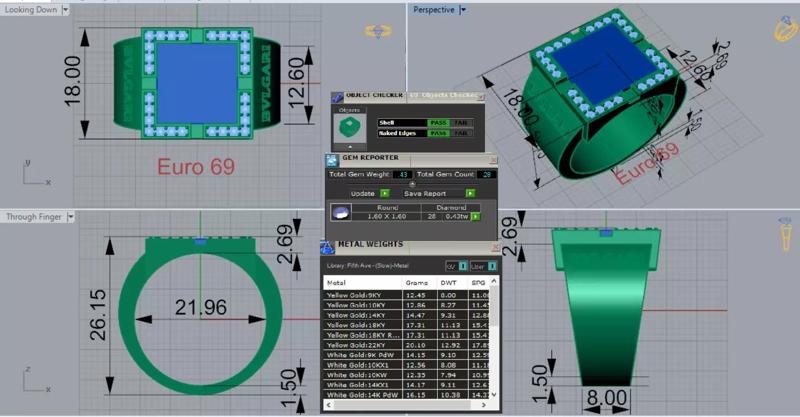Toggle the User option in Metal Weights

(492, 266)
